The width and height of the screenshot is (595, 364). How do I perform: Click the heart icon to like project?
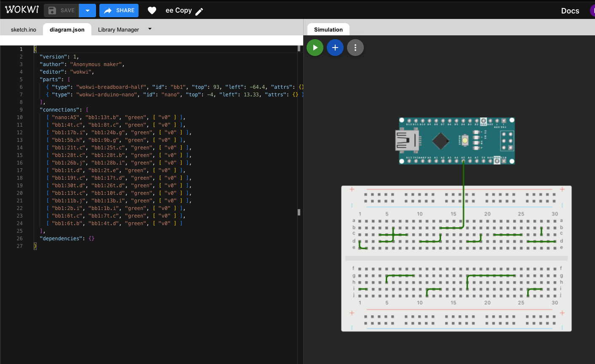tap(152, 11)
